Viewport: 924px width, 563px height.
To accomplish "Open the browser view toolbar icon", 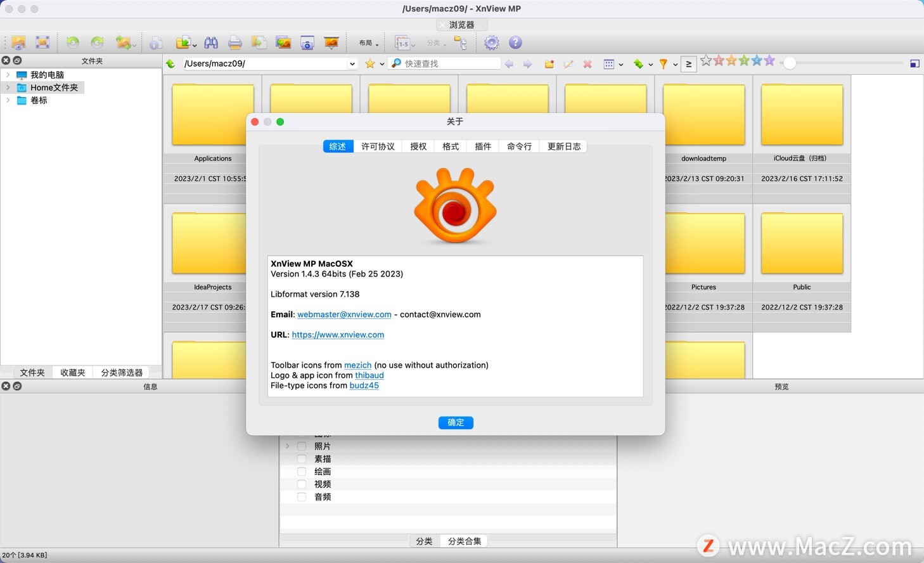I will (x=18, y=42).
